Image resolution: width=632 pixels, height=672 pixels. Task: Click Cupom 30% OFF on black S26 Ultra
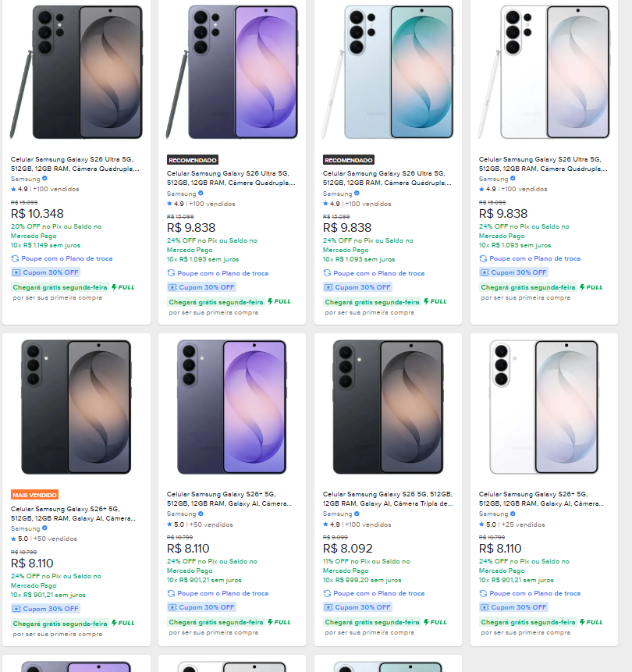[46, 272]
